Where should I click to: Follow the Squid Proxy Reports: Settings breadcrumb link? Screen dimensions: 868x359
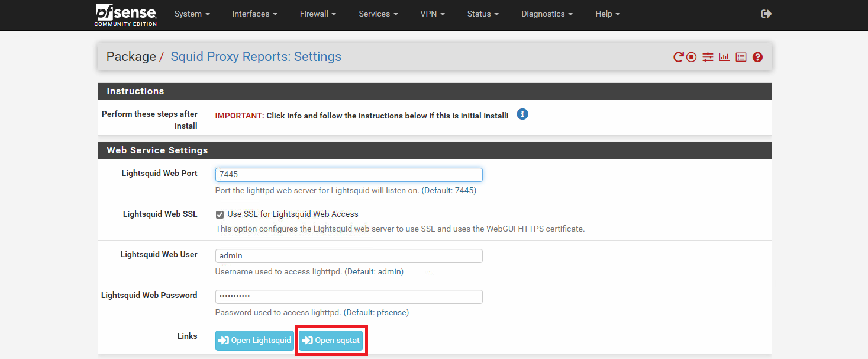(256, 57)
